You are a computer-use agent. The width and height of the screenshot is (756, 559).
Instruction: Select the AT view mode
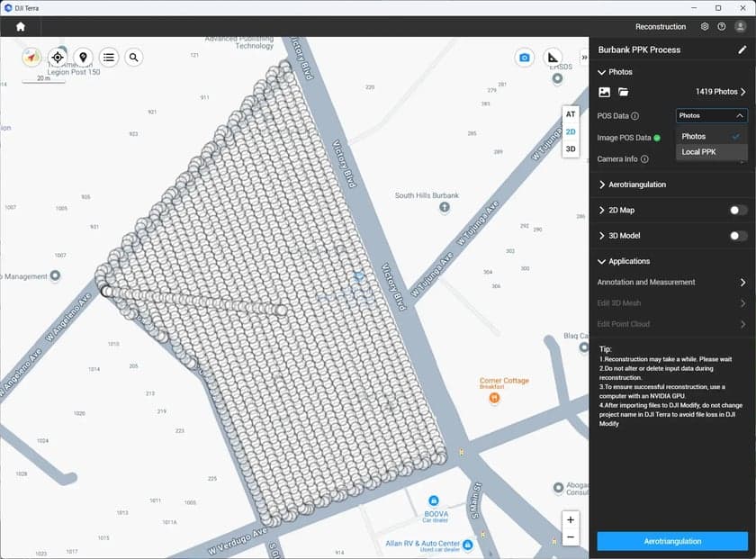tap(570, 114)
